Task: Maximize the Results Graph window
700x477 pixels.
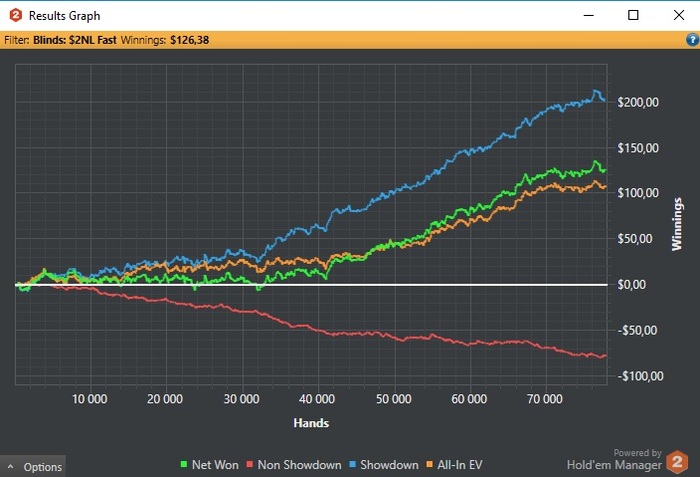Action: pos(633,15)
